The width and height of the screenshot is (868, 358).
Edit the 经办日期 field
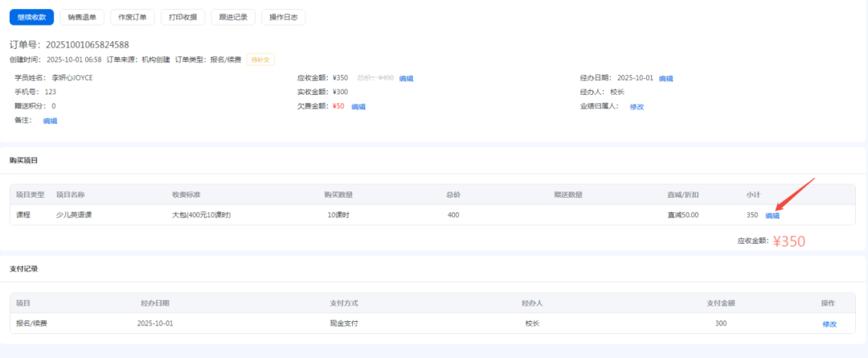point(665,79)
